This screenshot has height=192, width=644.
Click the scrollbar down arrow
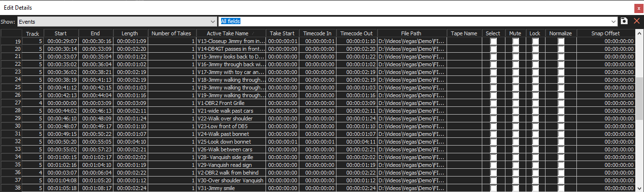(x=640, y=188)
